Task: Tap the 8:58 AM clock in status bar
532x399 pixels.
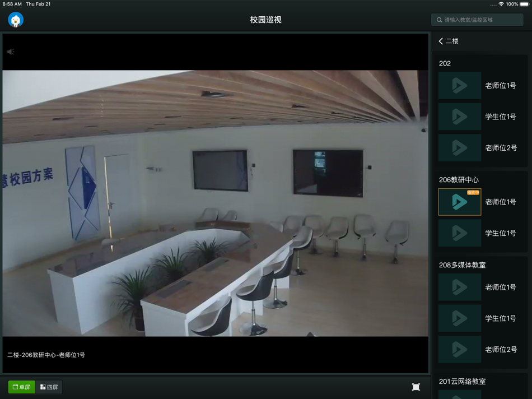Action: 12,4
